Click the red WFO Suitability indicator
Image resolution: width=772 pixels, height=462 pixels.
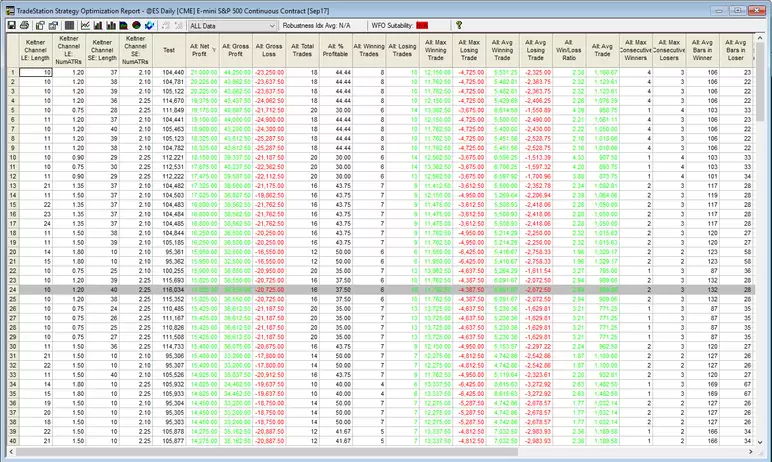coord(422,26)
